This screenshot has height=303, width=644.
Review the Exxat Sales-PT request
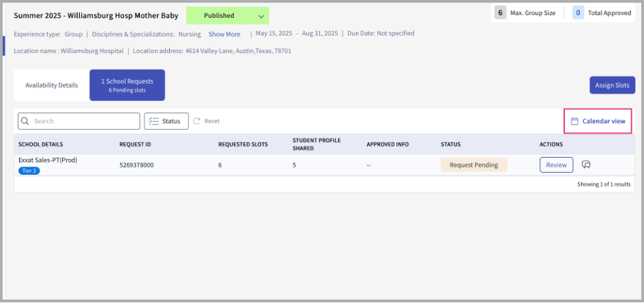557,165
